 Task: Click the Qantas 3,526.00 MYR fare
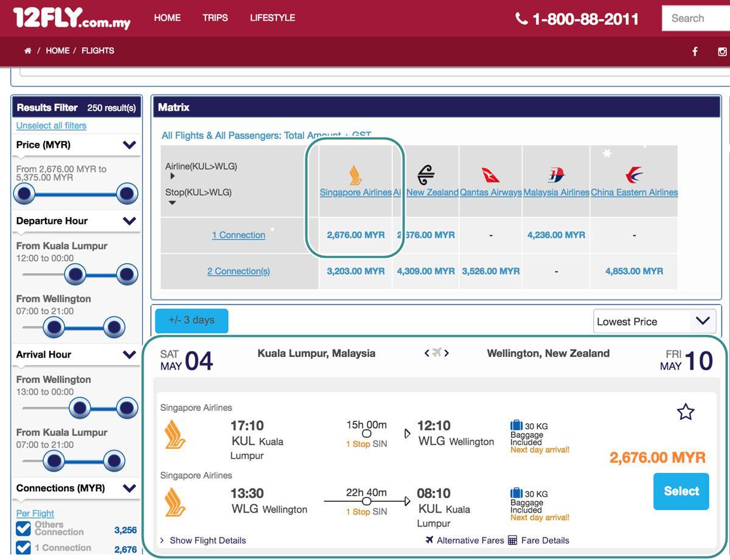tap(490, 271)
